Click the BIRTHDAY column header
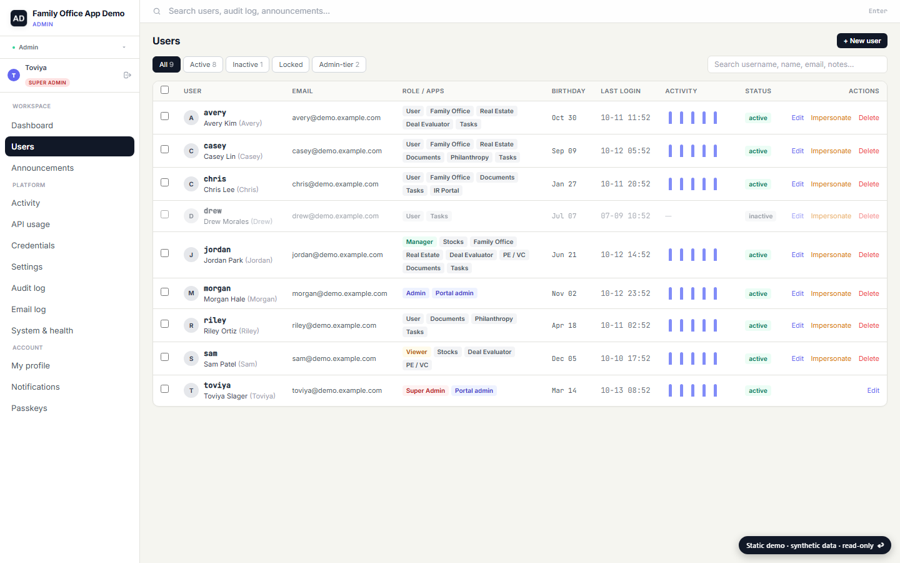The image size is (900, 563). (568, 91)
